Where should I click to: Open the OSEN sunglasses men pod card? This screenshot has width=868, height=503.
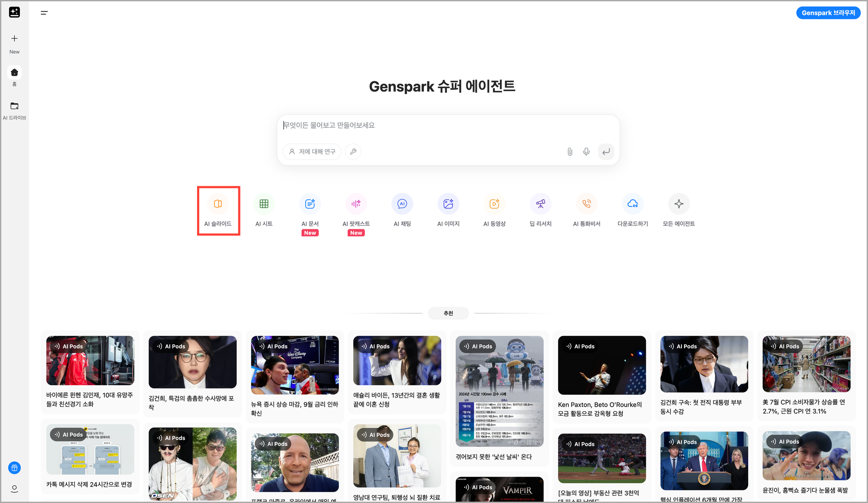coord(192,463)
